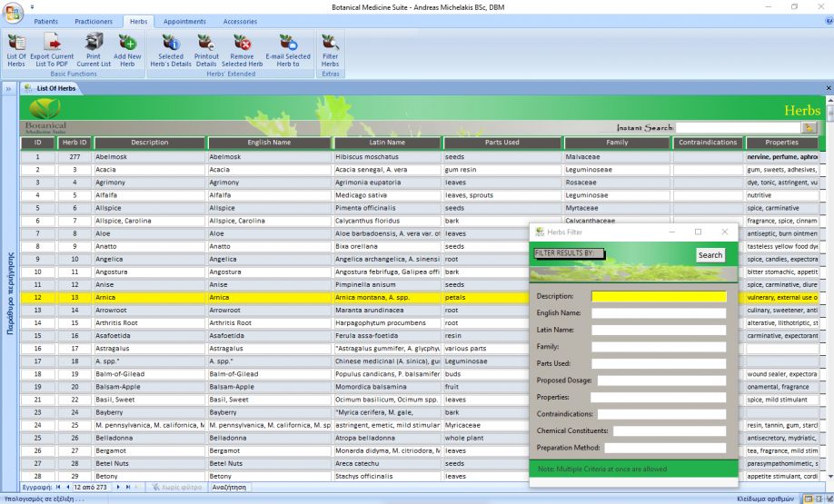
Task: Add a new herb
Action: click(127, 50)
